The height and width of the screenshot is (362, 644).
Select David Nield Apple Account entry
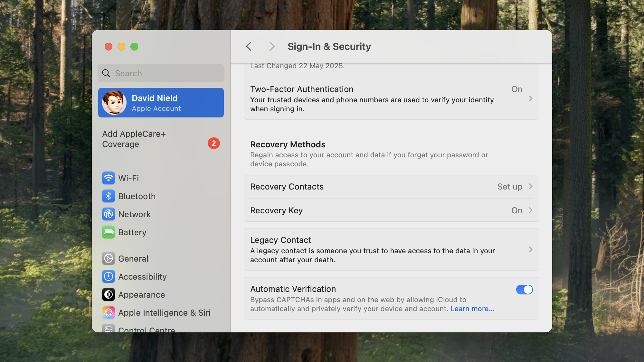pyautogui.click(x=161, y=103)
